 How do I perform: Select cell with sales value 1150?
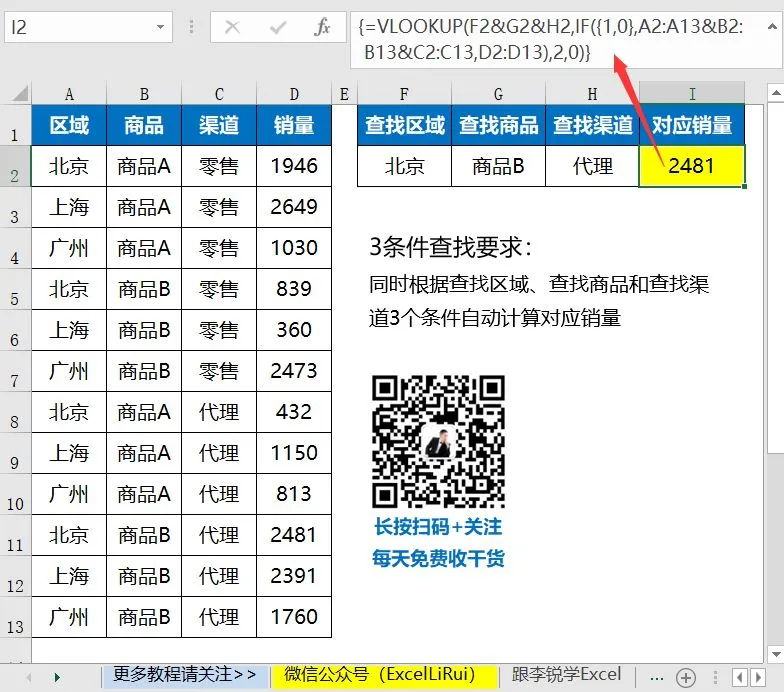(x=294, y=453)
